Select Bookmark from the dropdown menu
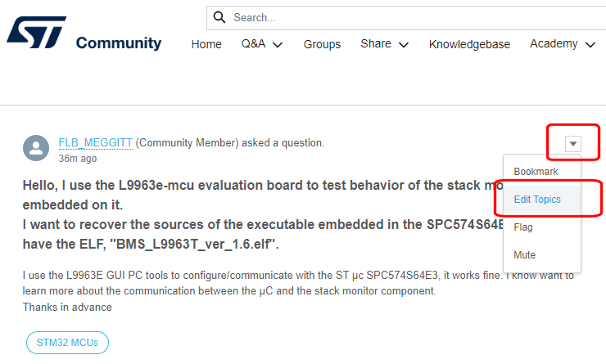 536,172
